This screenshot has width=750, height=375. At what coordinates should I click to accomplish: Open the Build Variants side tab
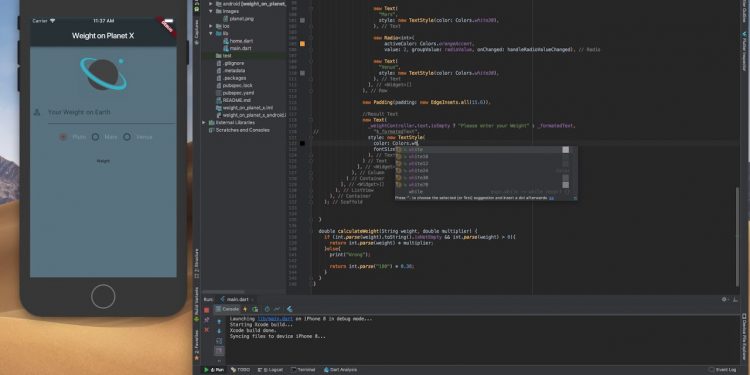(196, 304)
